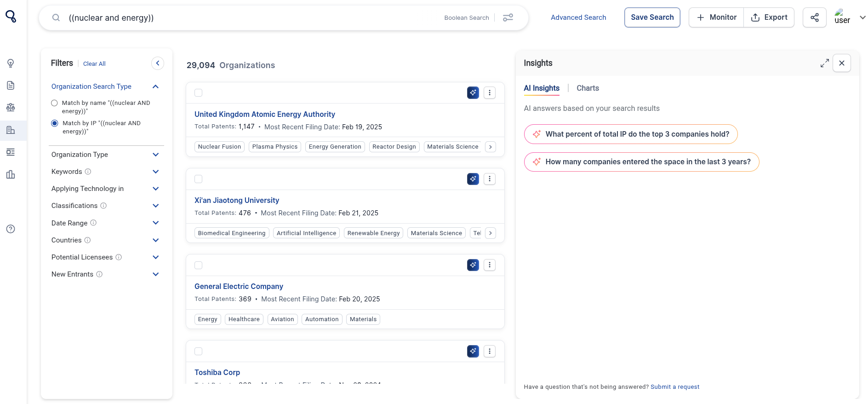Collapse the Filters panel with arrow button
This screenshot has height=404, width=868.
[x=158, y=63]
